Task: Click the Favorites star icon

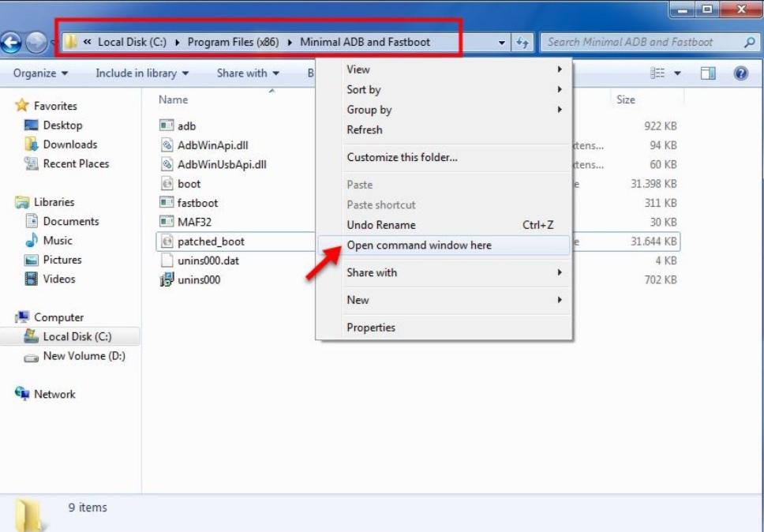Action: 22,105
